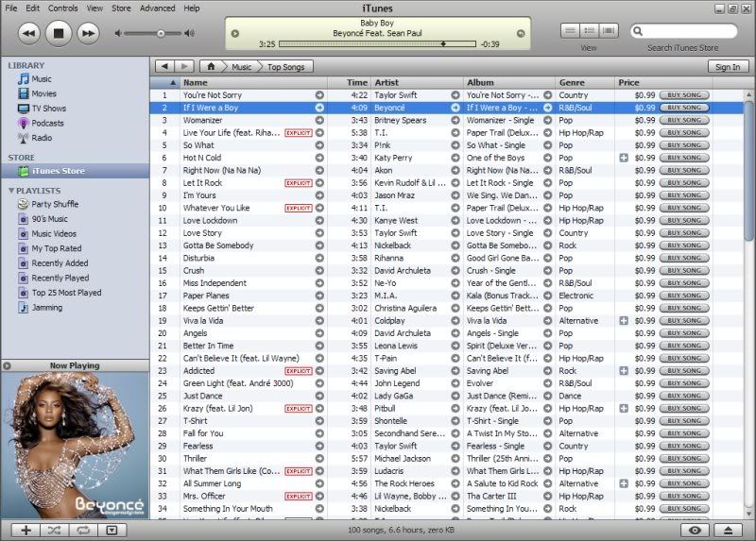
Task: Toggle shuffle mode on
Action: point(54,531)
